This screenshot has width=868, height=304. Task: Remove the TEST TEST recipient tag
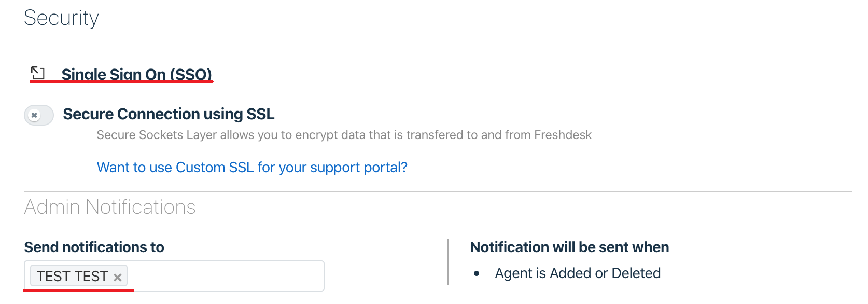click(118, 277)
